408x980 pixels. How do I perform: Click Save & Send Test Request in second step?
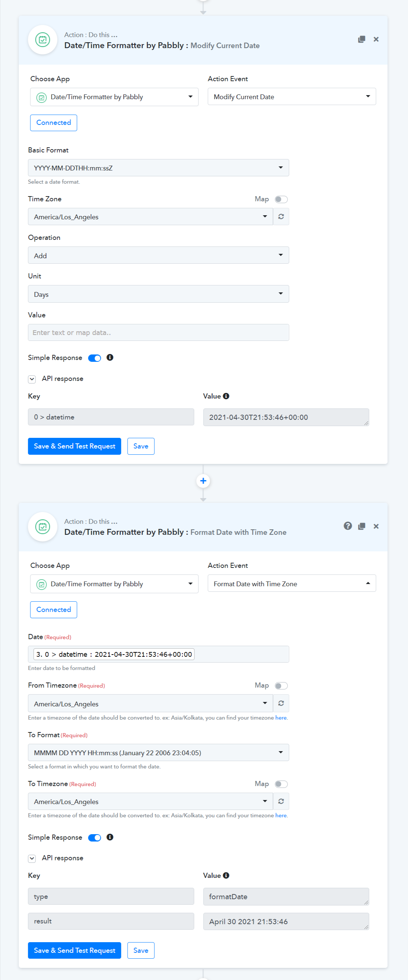tap(74, 950)
